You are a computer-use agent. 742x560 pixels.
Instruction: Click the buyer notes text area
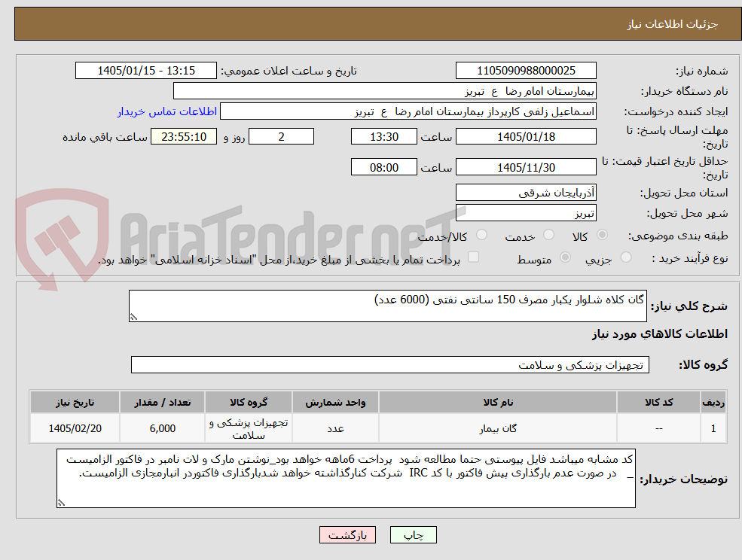(346, 478)
